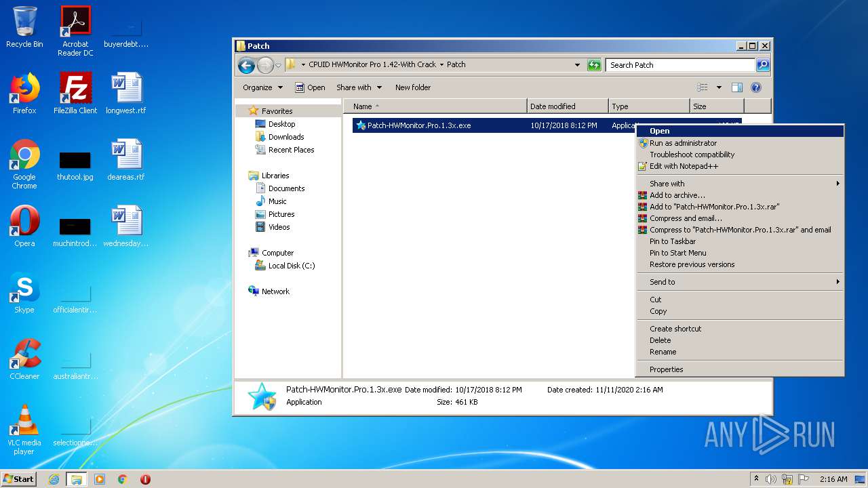Choose Create shortcut entry

tap(740, 329)
